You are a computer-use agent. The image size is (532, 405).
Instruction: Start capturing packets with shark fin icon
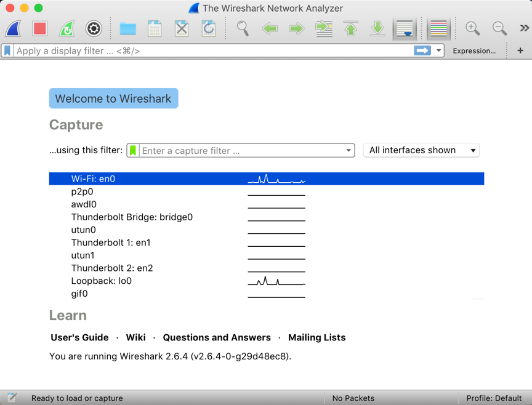point(13,28)
